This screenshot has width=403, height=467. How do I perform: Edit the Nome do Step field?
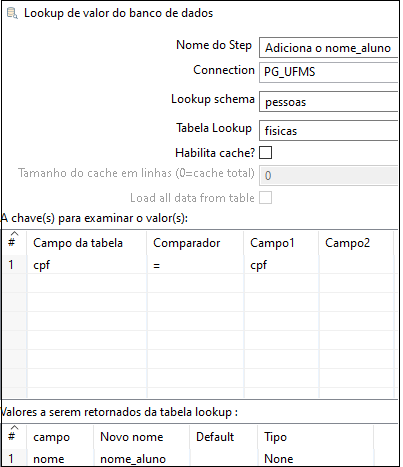[x=328, y=47]
